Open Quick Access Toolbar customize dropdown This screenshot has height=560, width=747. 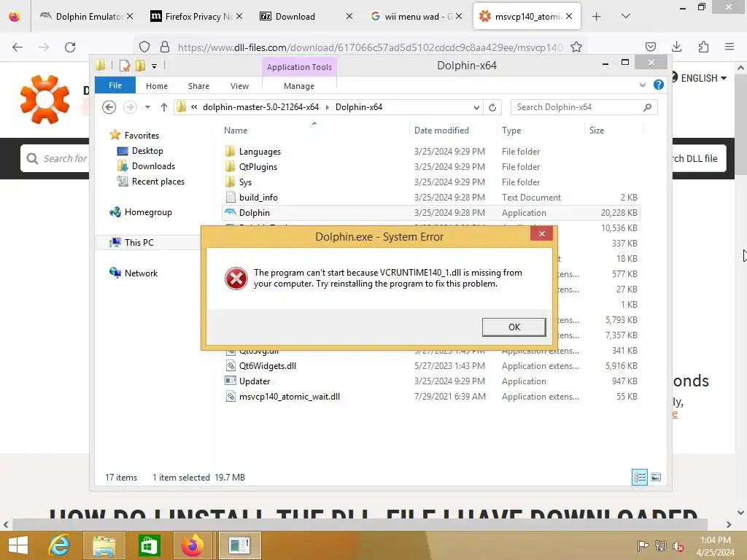click(x=155, y=66)
